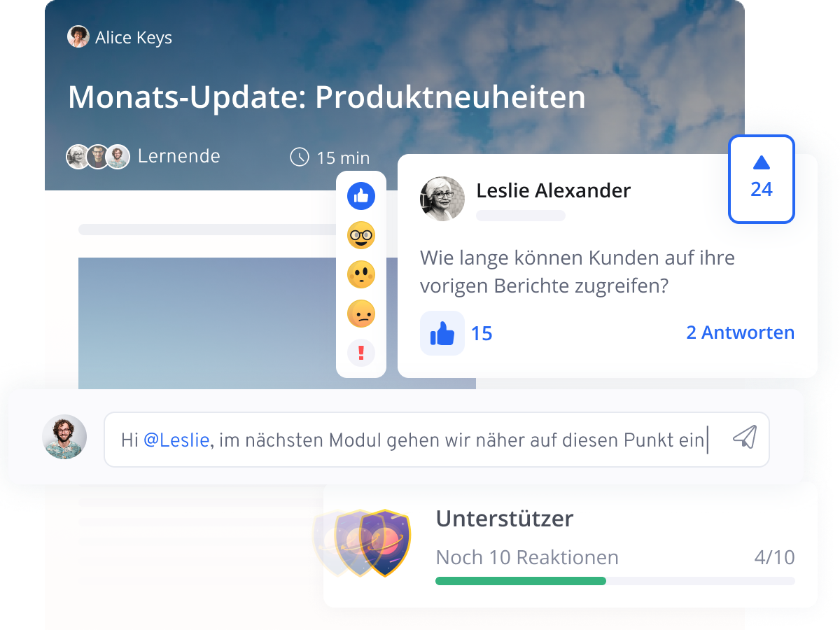
Task: Select the unamused face emoji reaction
Action: point(360,314)
